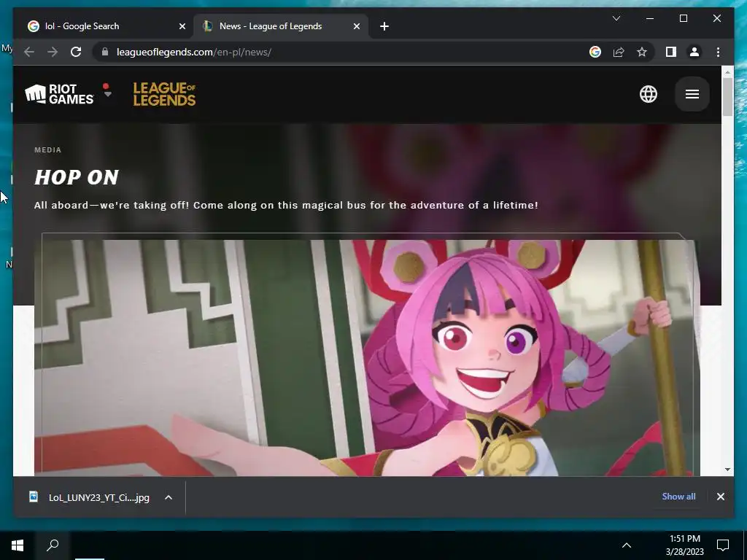Maximize the Chrome window
This screenshot has height=560, width=747.
[683, 18]
